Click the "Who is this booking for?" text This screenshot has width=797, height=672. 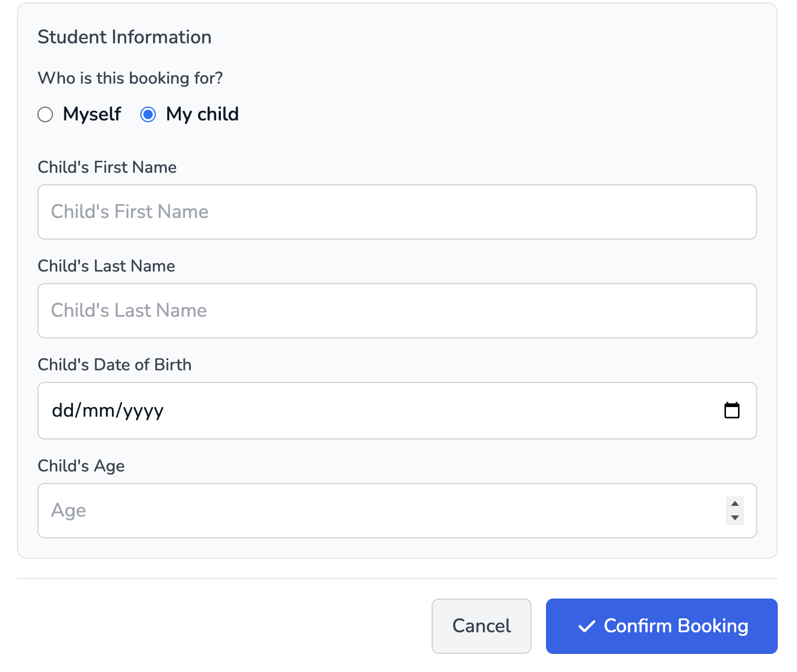point(130,78)
